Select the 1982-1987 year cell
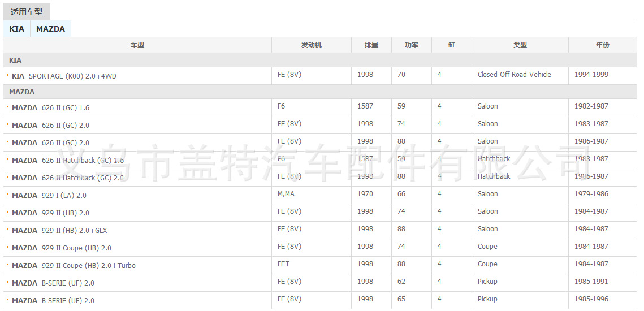 [x=603, y=107]
